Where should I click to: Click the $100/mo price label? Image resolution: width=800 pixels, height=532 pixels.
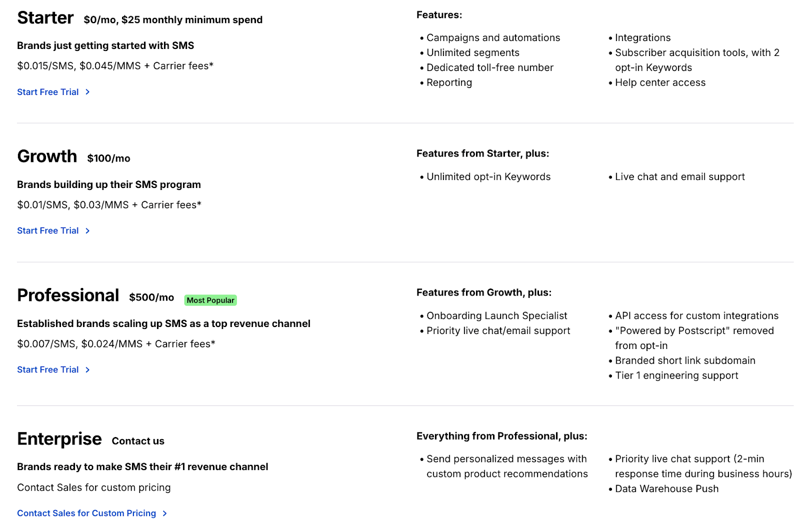pos(108,158)
